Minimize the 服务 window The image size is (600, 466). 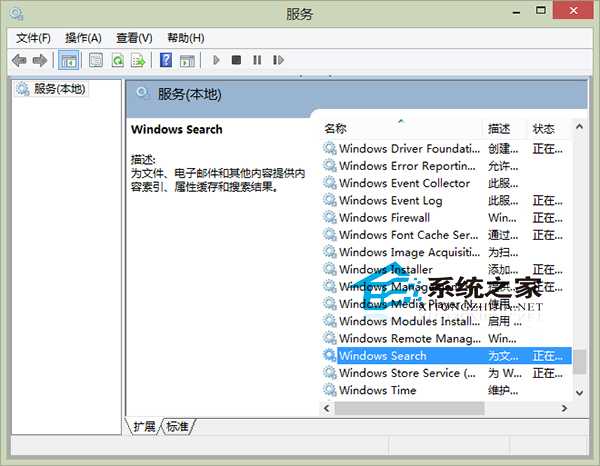(x=517, y=11)
